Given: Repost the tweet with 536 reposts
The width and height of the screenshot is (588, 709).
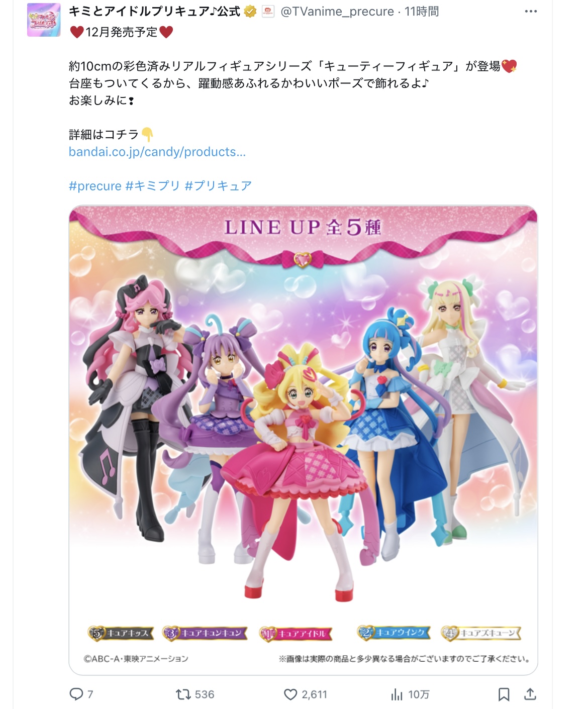Looking at the screenshot, I should tap(183, 694).
